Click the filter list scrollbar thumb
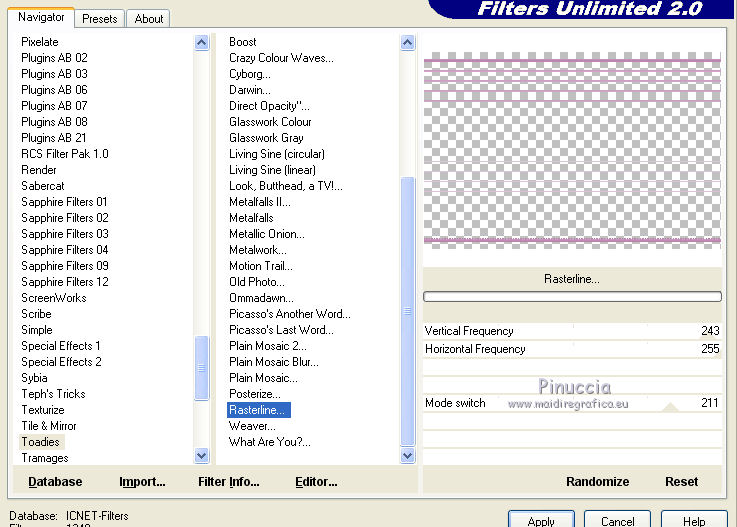 pyautogui.click(x=408, y=311)
